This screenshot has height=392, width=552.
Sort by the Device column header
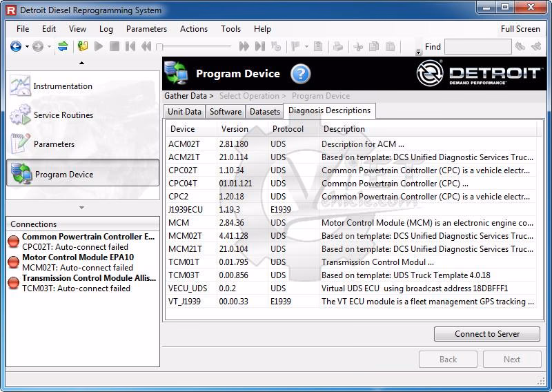(191, 129)
